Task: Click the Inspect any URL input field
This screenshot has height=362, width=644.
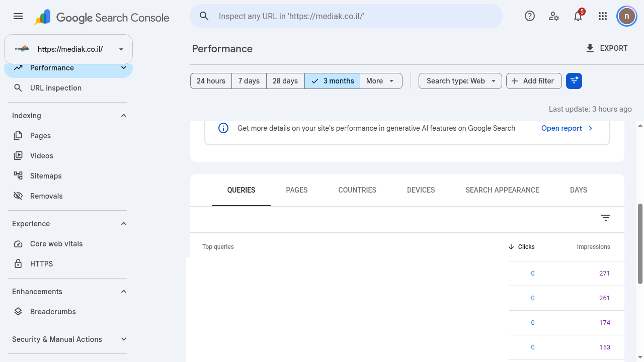Action: tap(346, 16)
